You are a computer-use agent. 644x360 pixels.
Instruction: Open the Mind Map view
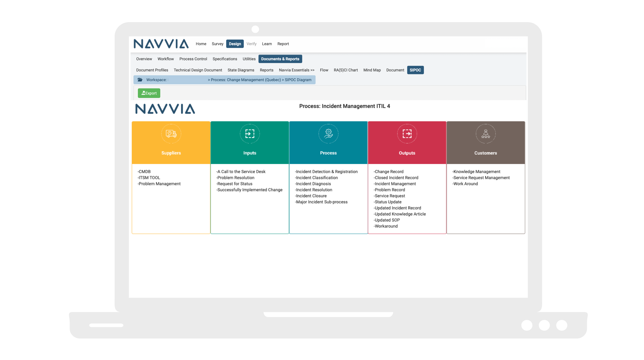pyautogui.click(x=372, y=70)
